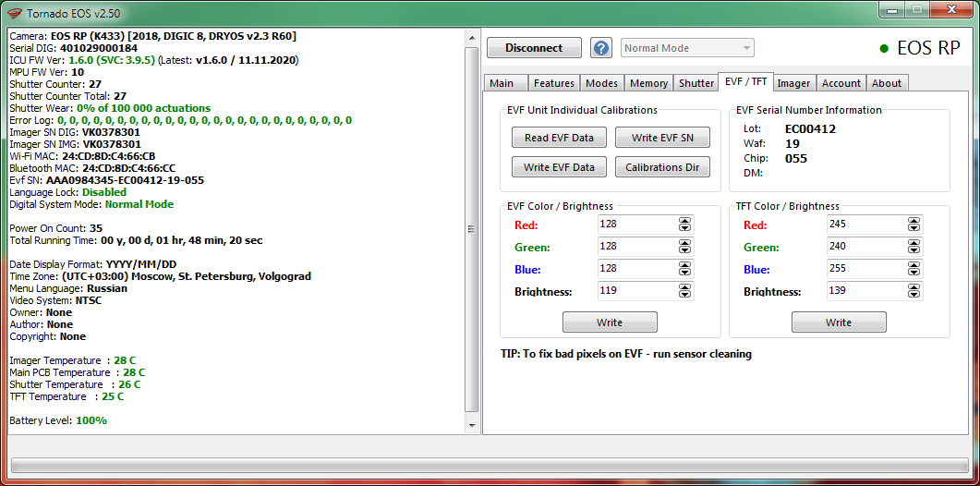Click the Disconnect button
The width and height of the screenshot is (980, 486).
[534, 47]
